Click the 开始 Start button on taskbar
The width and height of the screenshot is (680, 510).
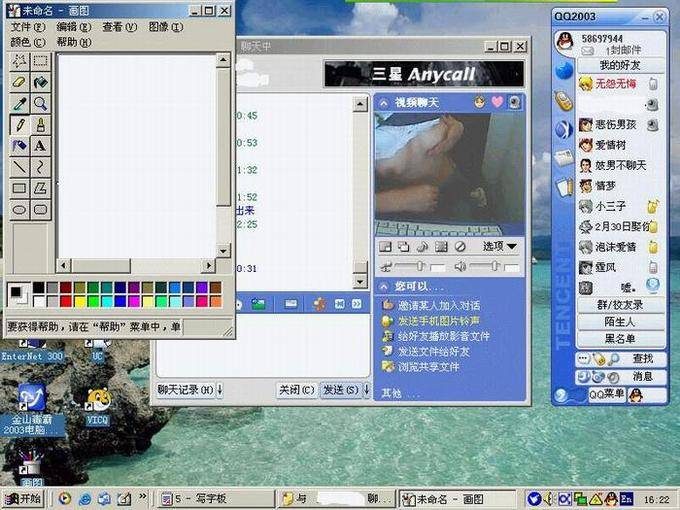23,499
